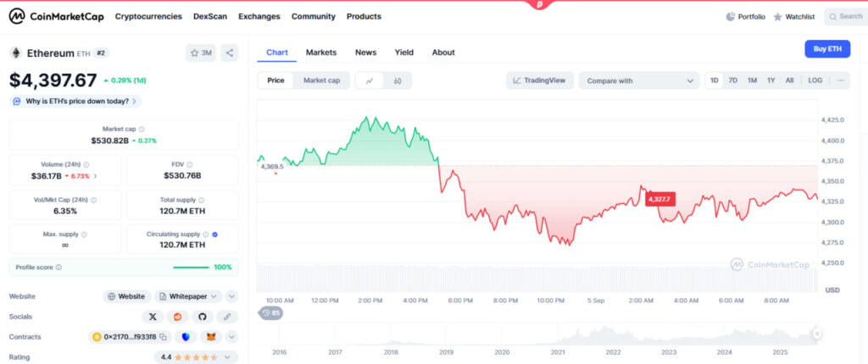Open the DexScan menu
The width and height of the screenshot is (868, 364).
[x=210, y=17]
